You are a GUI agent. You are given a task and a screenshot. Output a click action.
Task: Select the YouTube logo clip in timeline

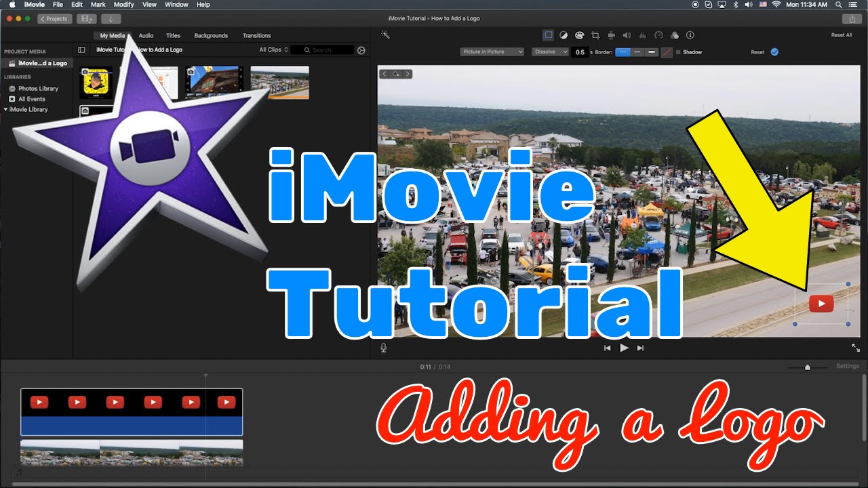(x=132, y=412)
